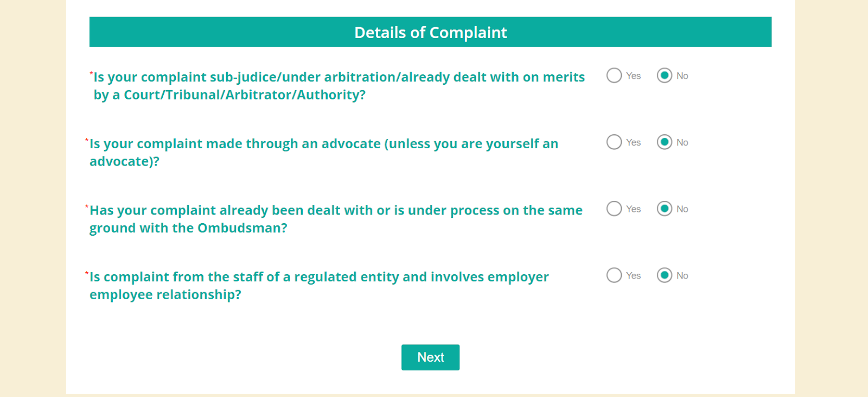Click red asterisk before the advocate question
Image resolution: width=868 pixels, height=397 pixels.
87,140
